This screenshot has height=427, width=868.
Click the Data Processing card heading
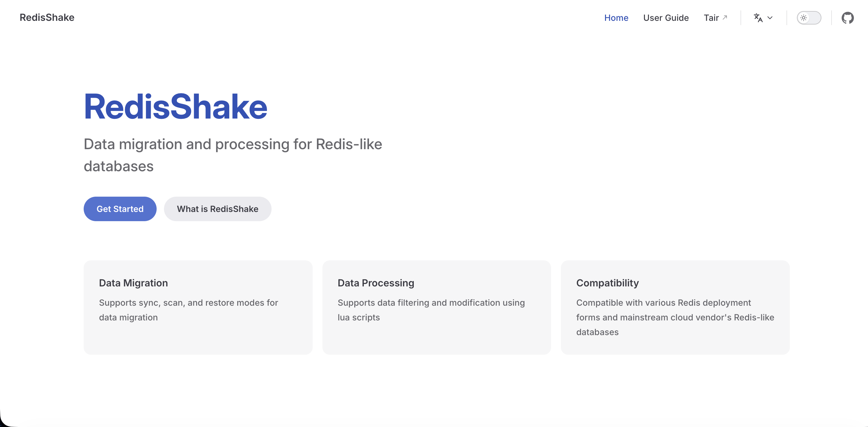pyautogui.click(x=376, y=283)
